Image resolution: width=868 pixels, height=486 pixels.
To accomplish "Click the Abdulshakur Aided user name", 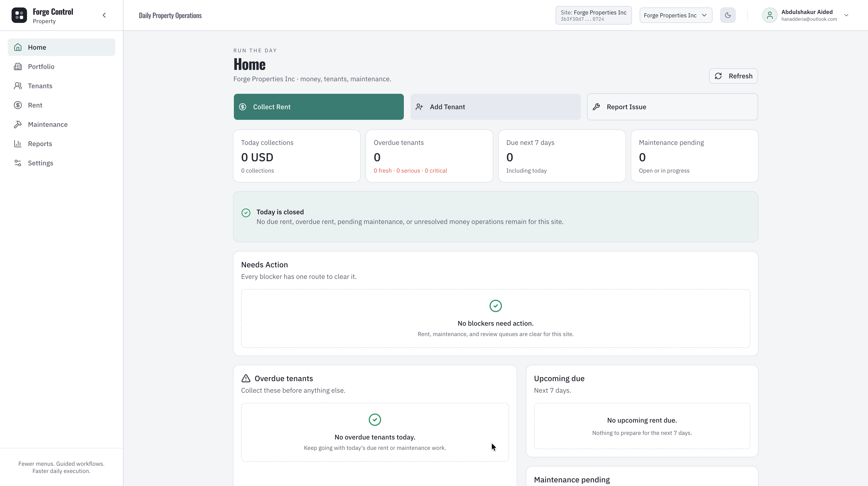I will [807, 12].
